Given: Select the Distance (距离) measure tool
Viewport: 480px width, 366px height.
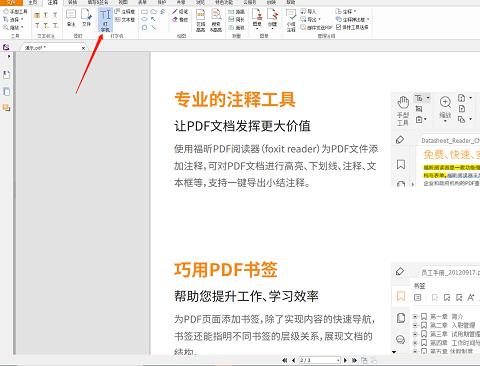Looking at the screenshot, I should pos(236,12).
